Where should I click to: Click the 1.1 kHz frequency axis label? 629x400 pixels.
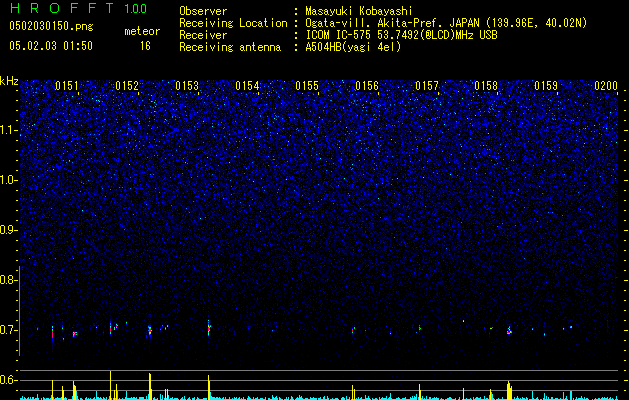coord(8,130)
